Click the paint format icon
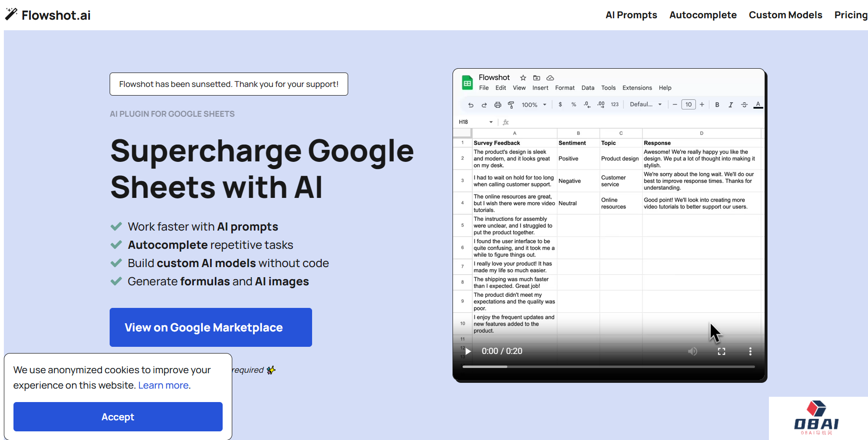Viewport: 868px width, 440px height. (x=511, y=105)
